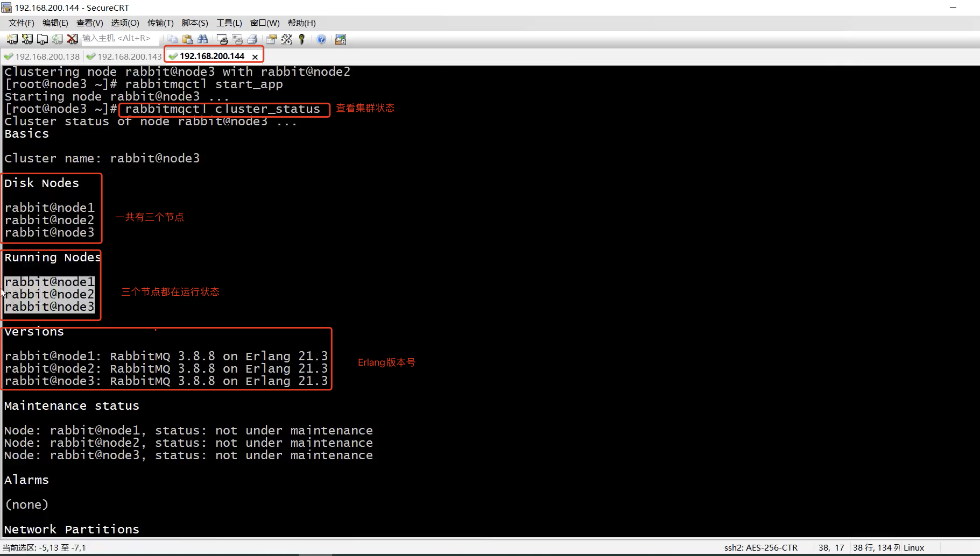Click 'Linux' terminal type in status bar
Screen dimensions: 980x556
914,547
